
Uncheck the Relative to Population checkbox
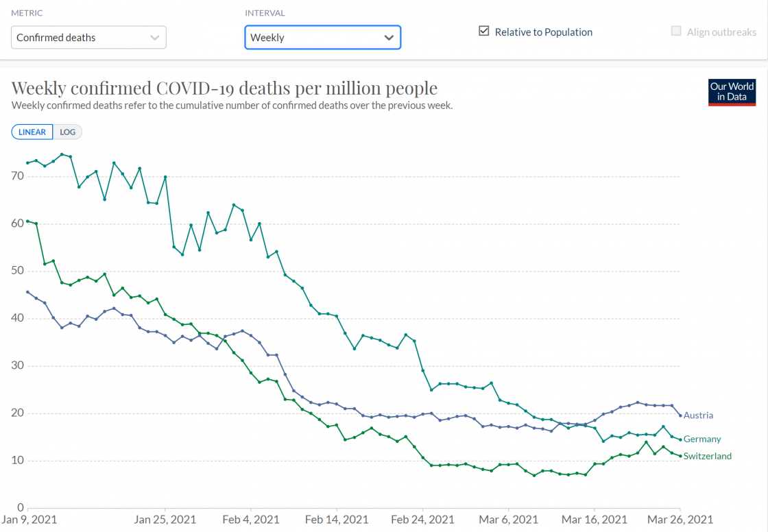[x=484, y=32]
